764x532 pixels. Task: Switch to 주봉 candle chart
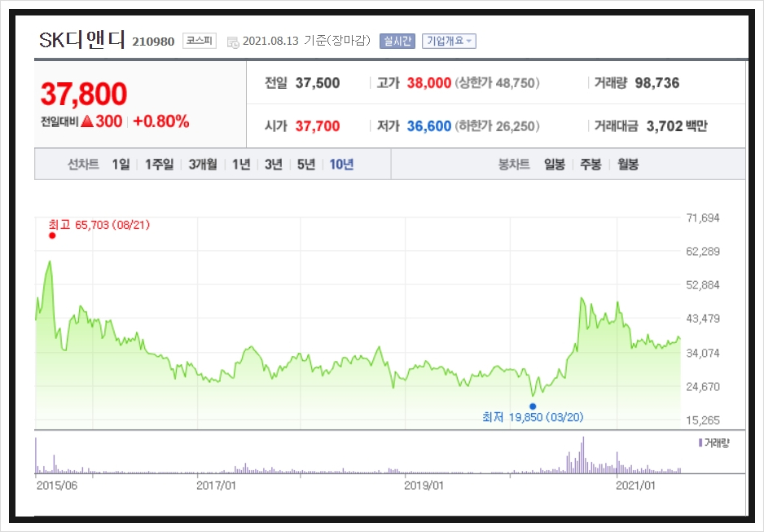click(x=591, y=165)
